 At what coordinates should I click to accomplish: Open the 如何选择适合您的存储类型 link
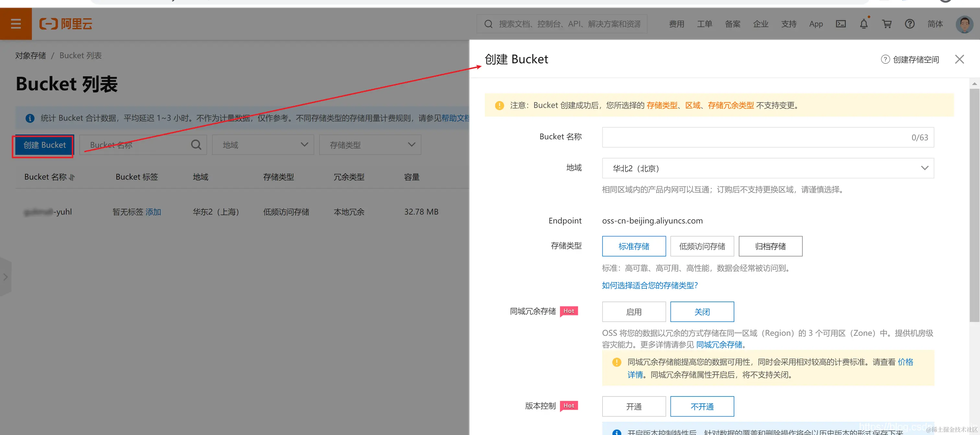coord(649,285)
